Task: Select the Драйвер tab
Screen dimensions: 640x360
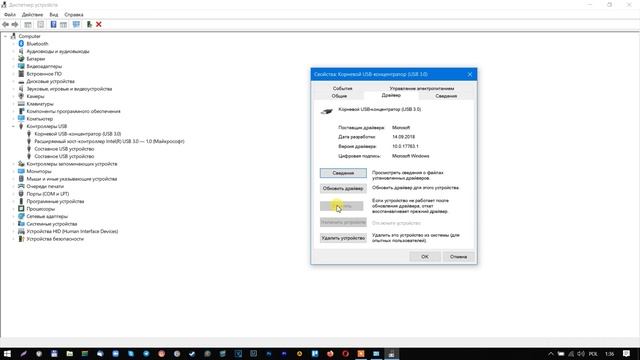Action: click(391, 96)
